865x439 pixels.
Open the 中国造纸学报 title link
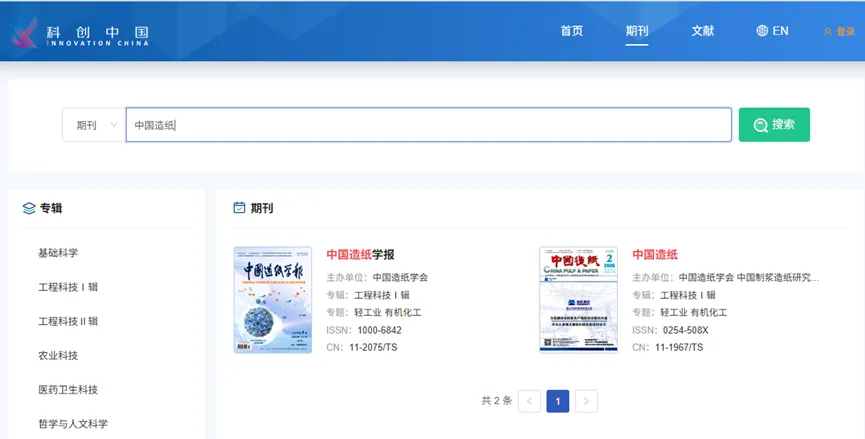click(360, 254)
